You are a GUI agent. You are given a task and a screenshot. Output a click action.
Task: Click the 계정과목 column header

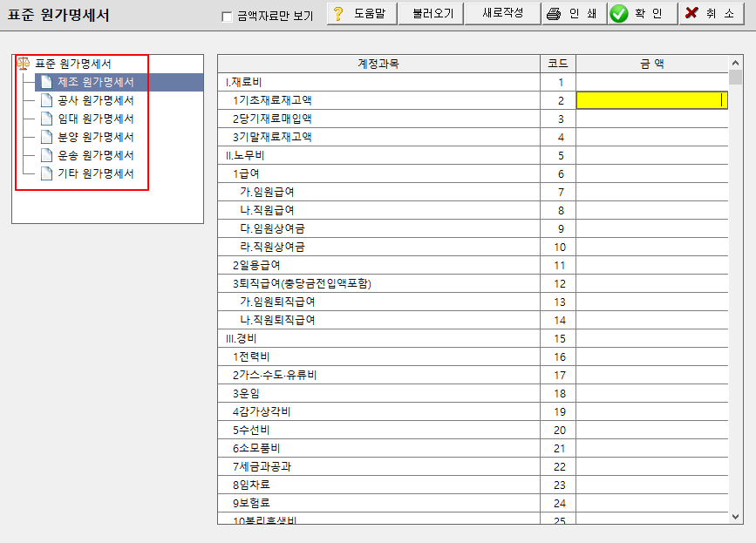pos(378,64)
